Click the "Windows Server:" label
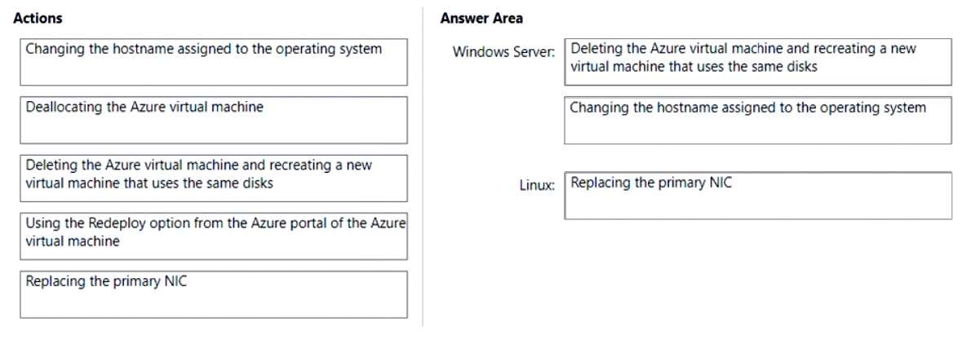The height and width of the screenshot is (340, 980). pyautogui.click(x=503, y=52)
